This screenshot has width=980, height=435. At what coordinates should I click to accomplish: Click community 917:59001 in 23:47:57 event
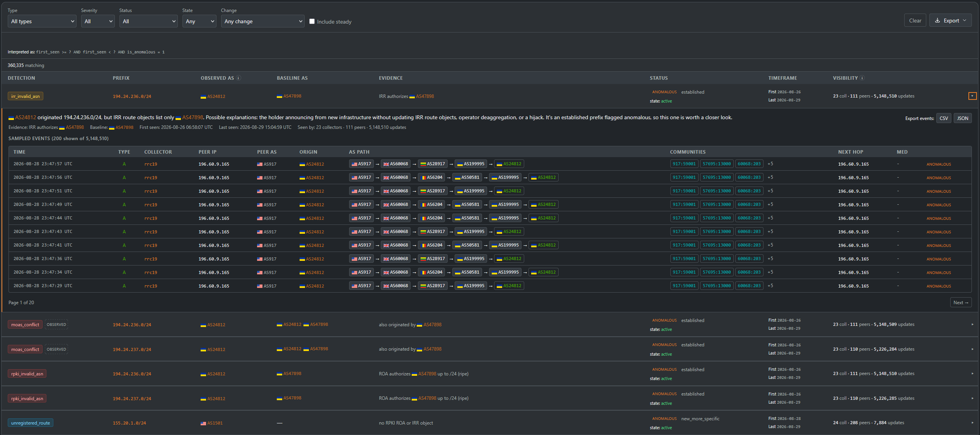684,164
